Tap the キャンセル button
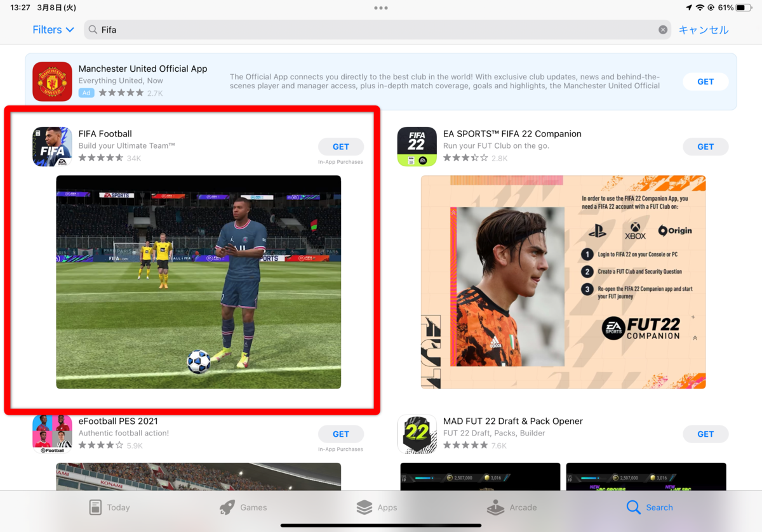This screenshot has height=532, width=762. pyautogui.click(x=704, y=30)
